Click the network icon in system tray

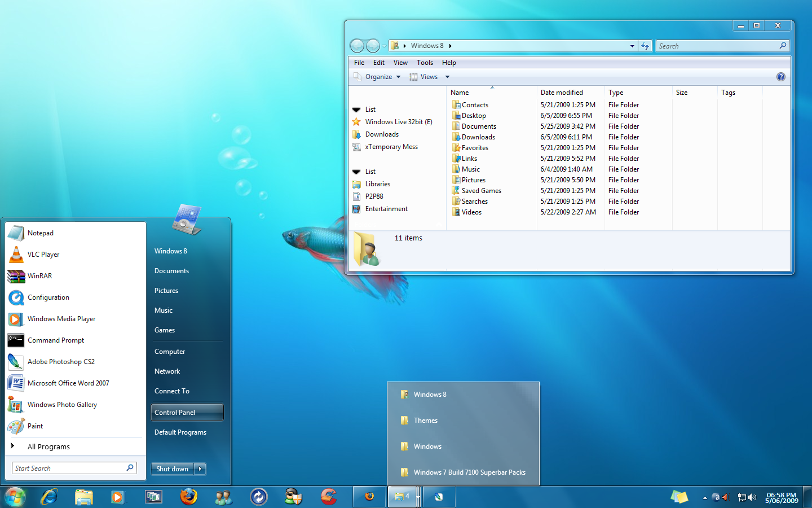click(742, 497)
